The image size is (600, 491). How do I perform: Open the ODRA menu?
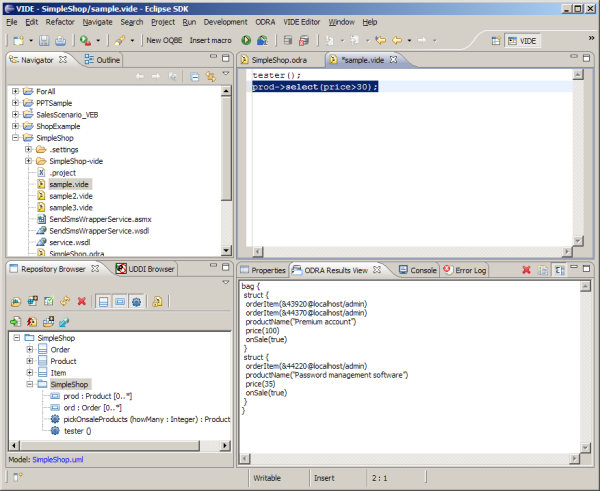click(x=265, y=22)
